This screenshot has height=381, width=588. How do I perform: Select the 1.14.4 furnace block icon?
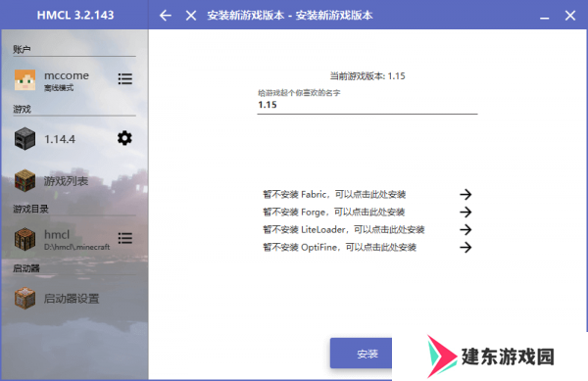[24, 139]
